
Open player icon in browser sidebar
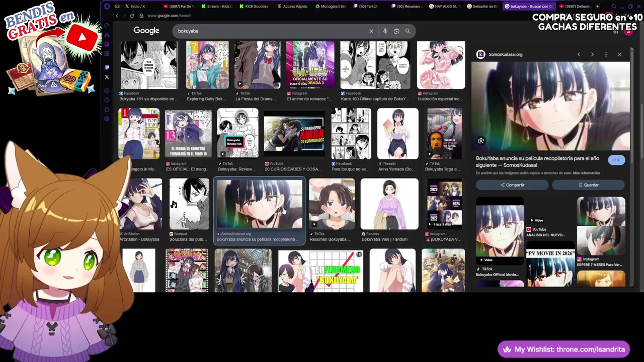tap(107, 91)
